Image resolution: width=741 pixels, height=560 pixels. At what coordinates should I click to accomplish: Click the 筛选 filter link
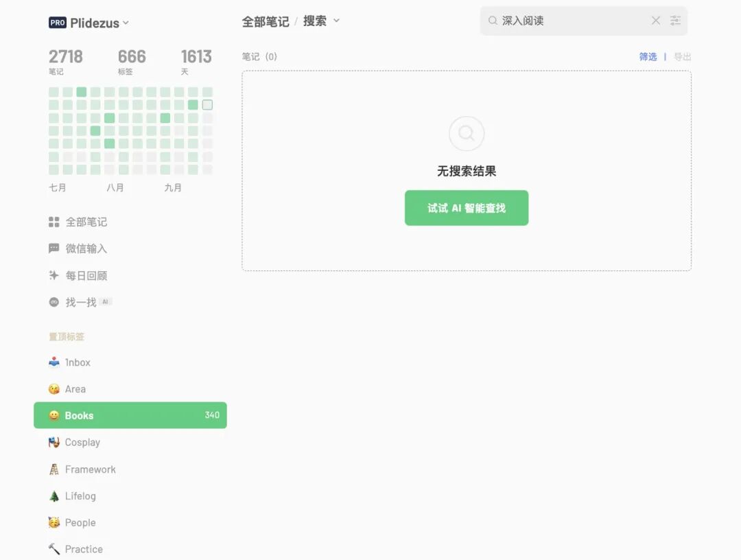[x=648, y=57]
